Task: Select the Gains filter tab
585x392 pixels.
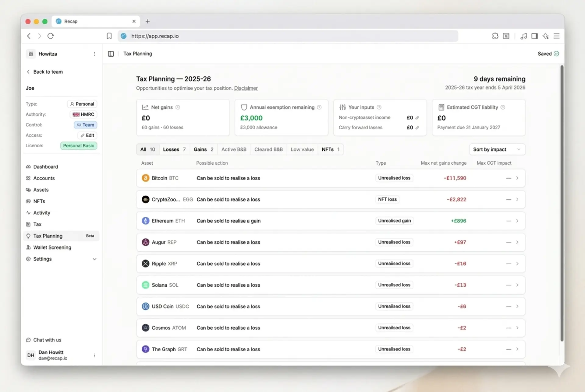Action: click(204, 149)
